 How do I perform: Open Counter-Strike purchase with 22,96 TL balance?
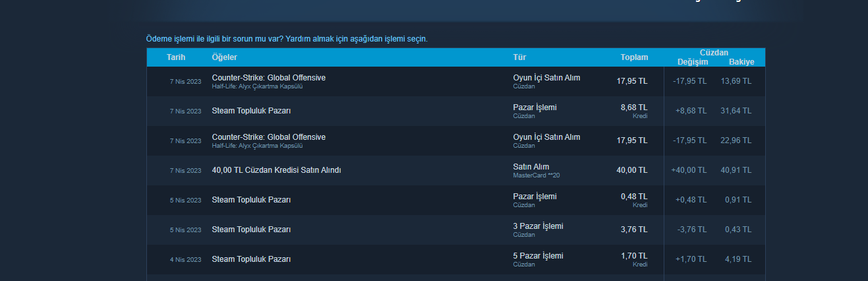[x=268, y=137]
